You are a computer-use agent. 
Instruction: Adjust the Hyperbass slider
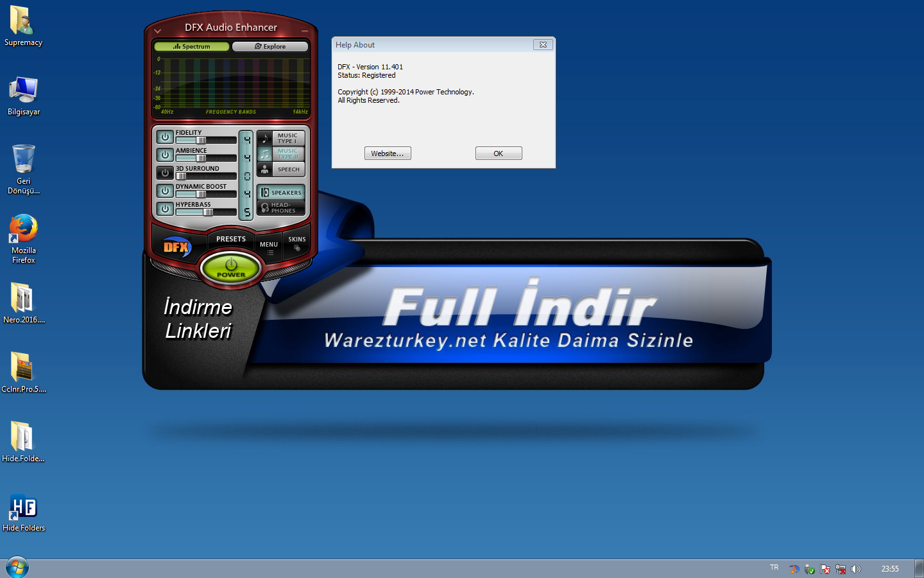[206, 212]
